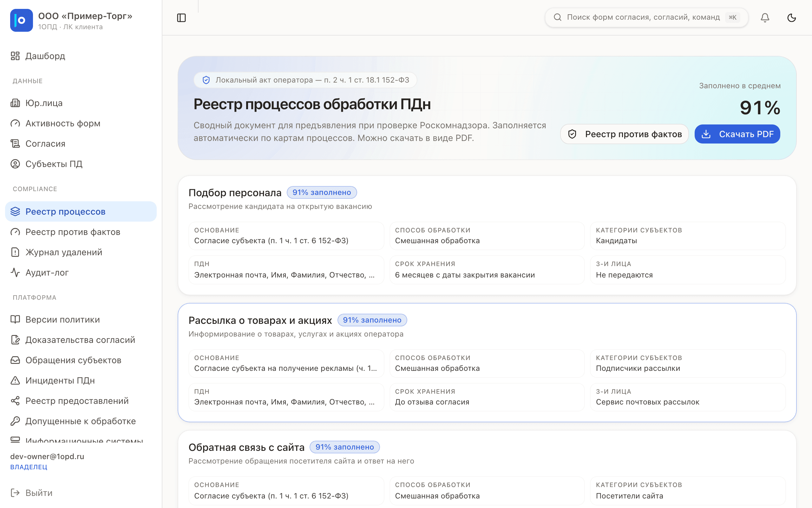Viewport: 812px width, 508px height.
Task: Go to Инциденты ПДн
Action: click(81, 380)
